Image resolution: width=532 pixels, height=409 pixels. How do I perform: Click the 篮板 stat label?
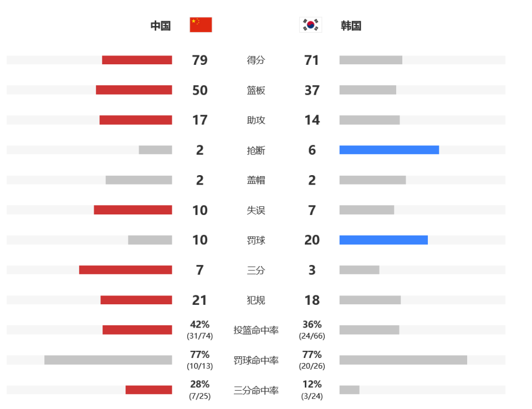pyautogui.click(x=256, y=90)
